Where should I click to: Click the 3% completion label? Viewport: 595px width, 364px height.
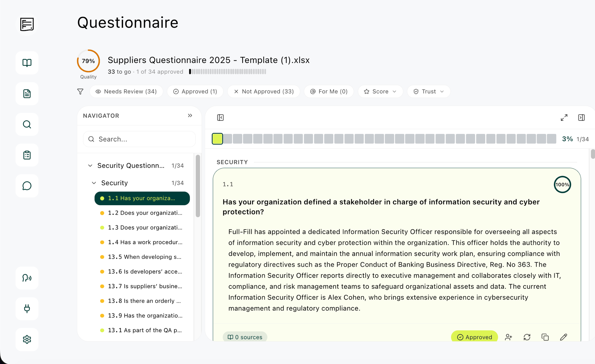[x=567, y=139]
